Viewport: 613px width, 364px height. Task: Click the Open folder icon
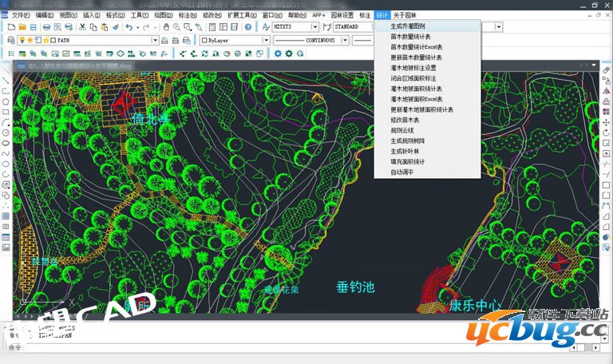tap(22, 27)
